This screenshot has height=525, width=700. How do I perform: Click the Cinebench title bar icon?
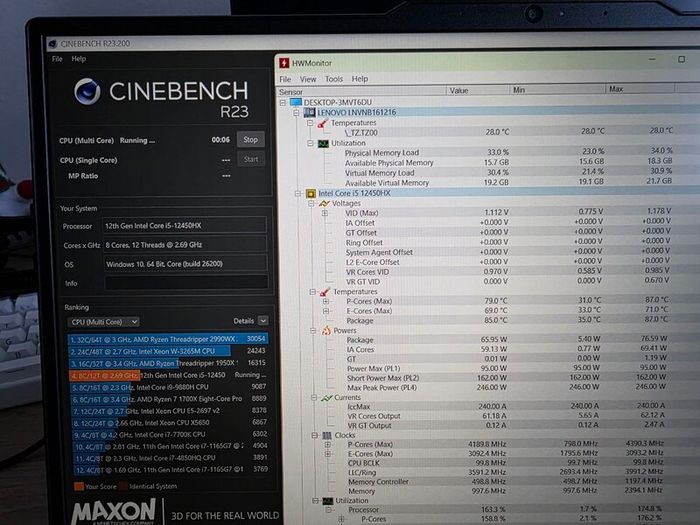pyautogui.click(x=53, y=44)
